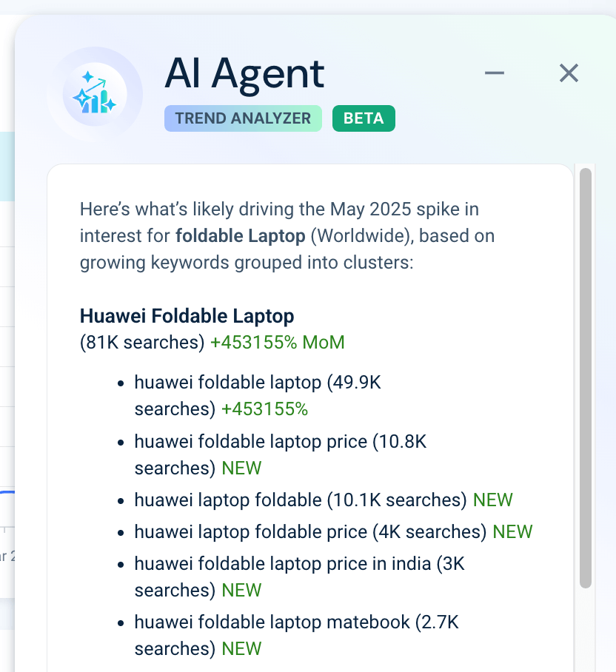The image size is (616, 672).
Task: Click the bar chart glyph inside the logo
Action: click(96, 103)
